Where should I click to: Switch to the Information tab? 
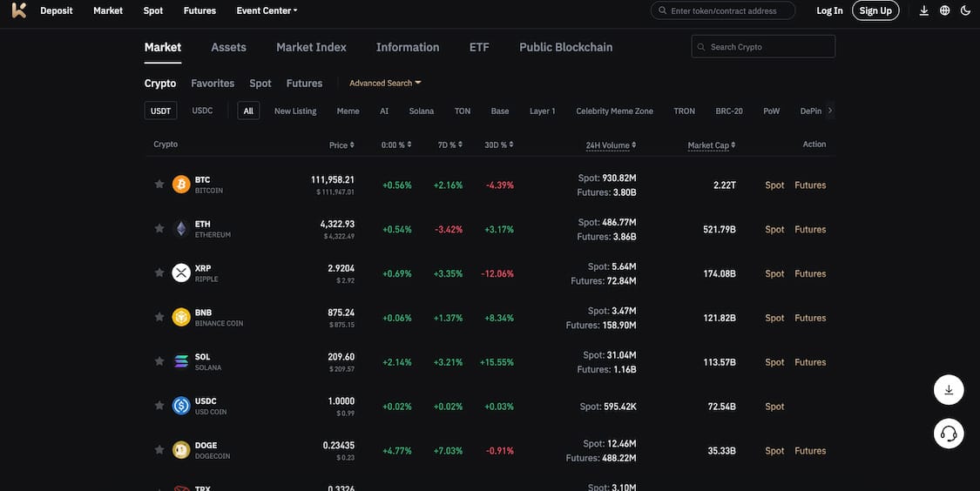click(x=408, y=47)
